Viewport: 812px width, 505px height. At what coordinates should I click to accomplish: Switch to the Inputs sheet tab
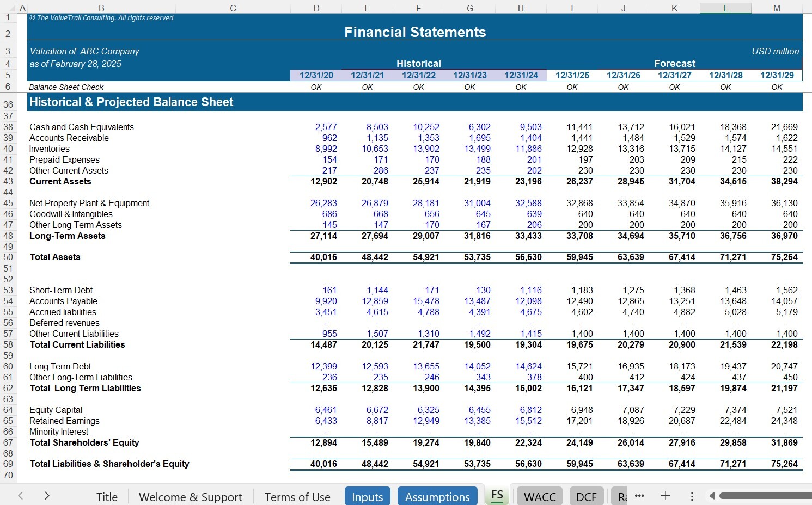(x=367, y=496)
